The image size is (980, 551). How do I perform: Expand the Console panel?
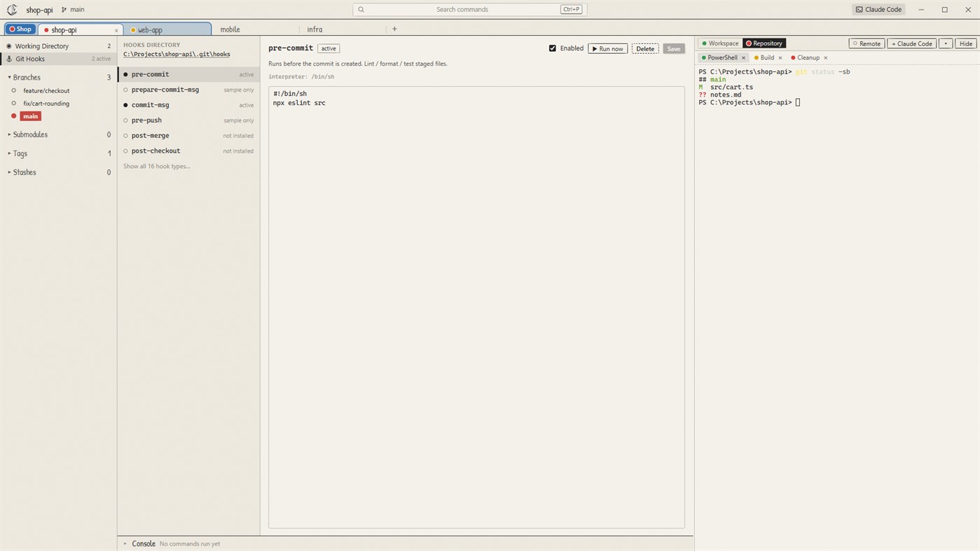click(125, 544)
